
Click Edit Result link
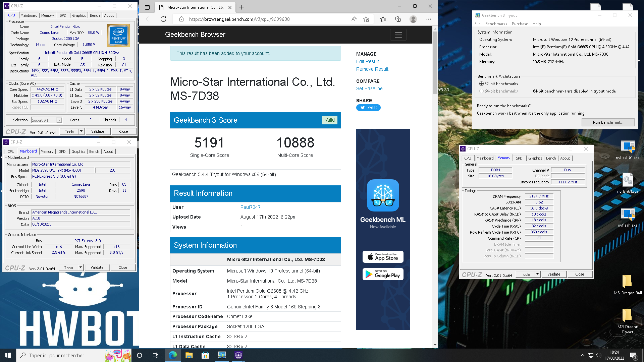click(x=368, y=61)
